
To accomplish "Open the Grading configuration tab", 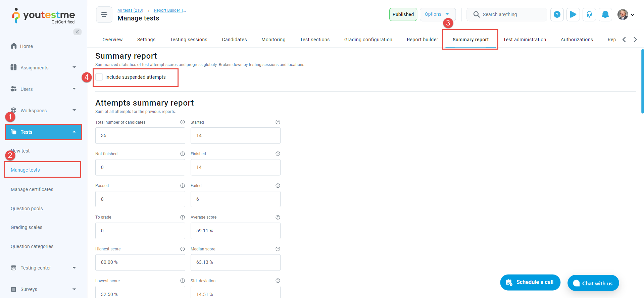I will click(x=368, y=40).
